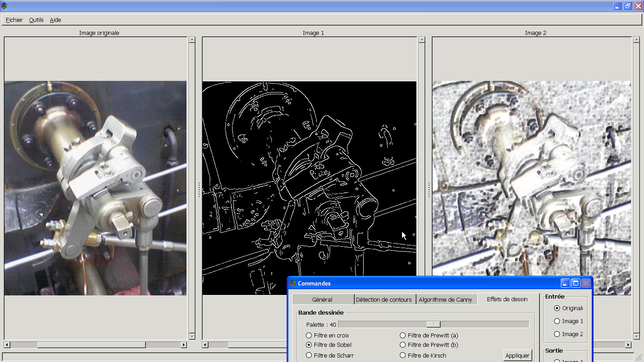Click the 'Sortie' group label
The image size is (644, 362).
[554, 350]
